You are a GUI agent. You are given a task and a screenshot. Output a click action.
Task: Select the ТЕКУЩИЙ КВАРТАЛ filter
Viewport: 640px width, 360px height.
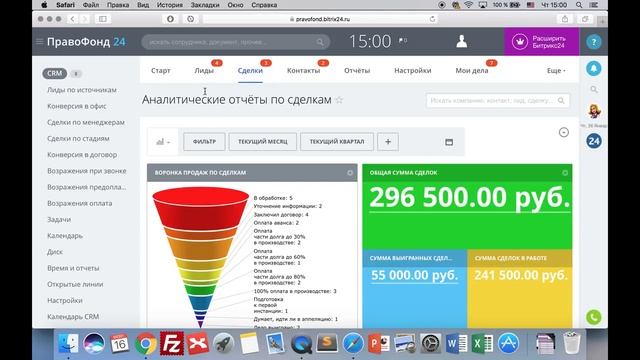coord(337,142)
